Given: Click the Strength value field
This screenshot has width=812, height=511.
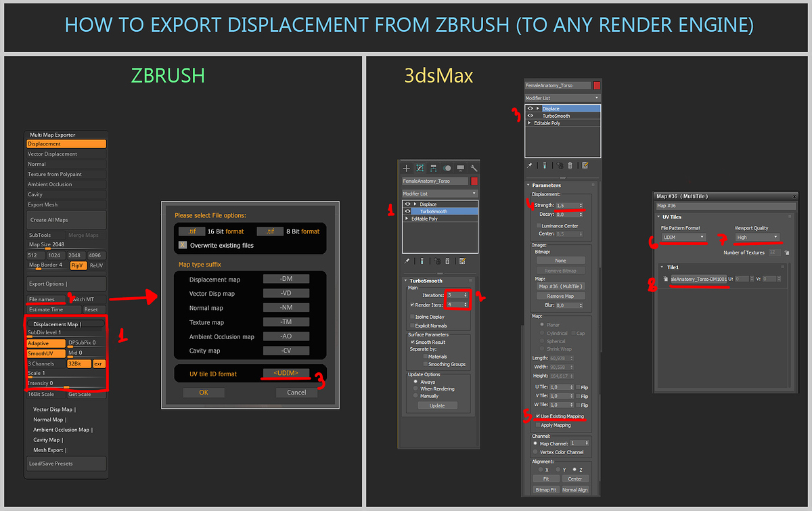Looking at the screenshot, I should point(570,205).
